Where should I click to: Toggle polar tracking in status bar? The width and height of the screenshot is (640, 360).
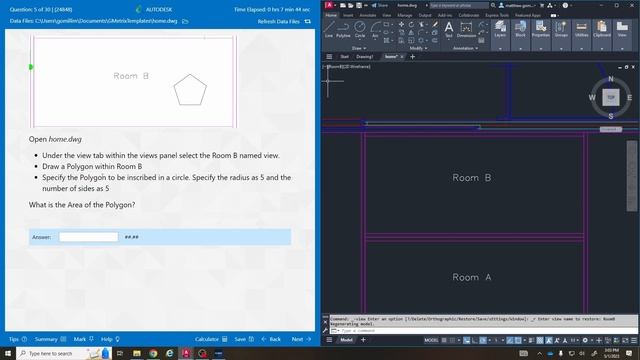(483, 340)
